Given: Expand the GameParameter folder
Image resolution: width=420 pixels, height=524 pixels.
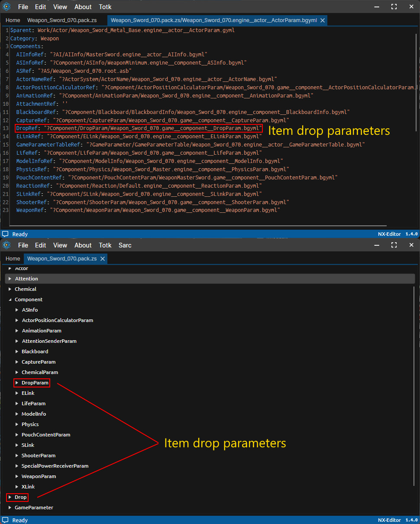Looking at the screenshot, I should 10,508.
